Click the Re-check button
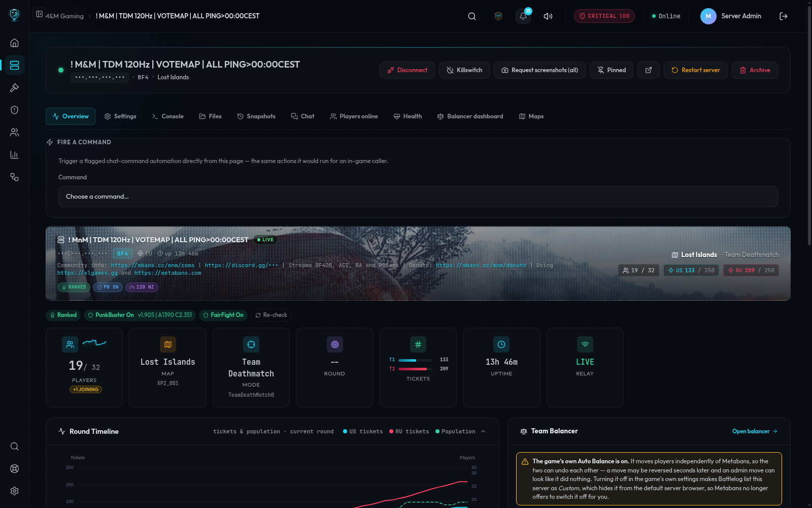812x508 pixels. tap(271, 315)
